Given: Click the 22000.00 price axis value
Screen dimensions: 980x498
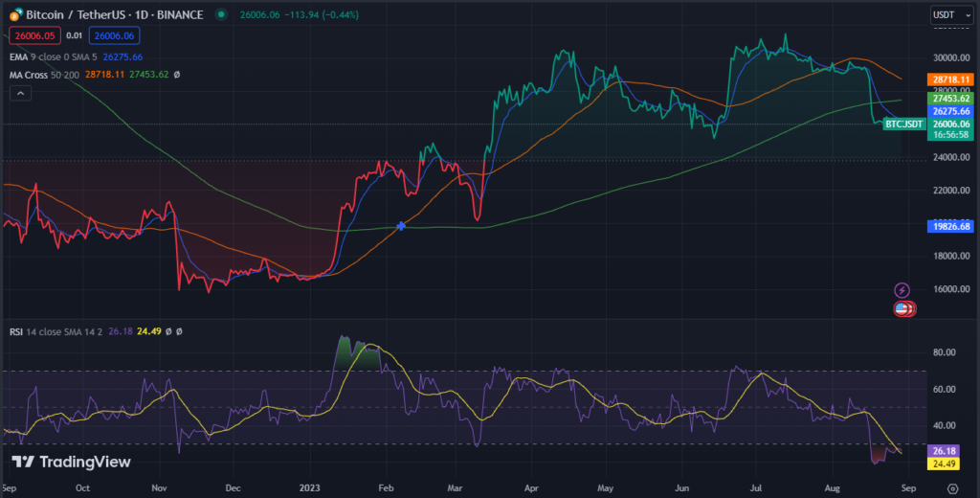Looking at the screenshot, I should coord(951,191).
